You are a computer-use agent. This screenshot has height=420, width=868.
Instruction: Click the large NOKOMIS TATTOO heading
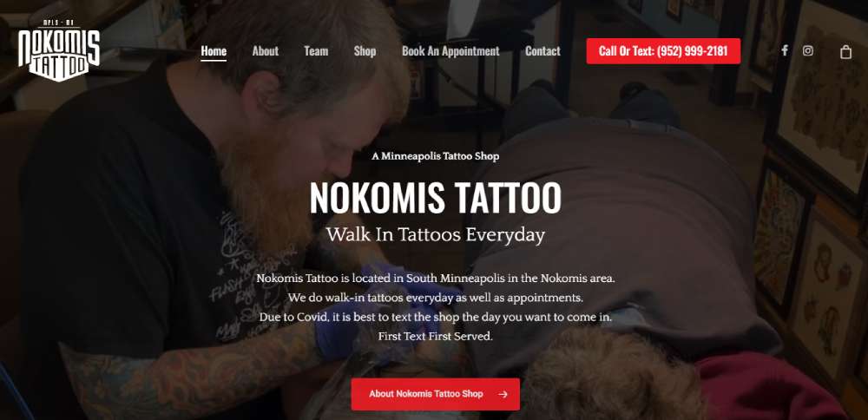436,198
